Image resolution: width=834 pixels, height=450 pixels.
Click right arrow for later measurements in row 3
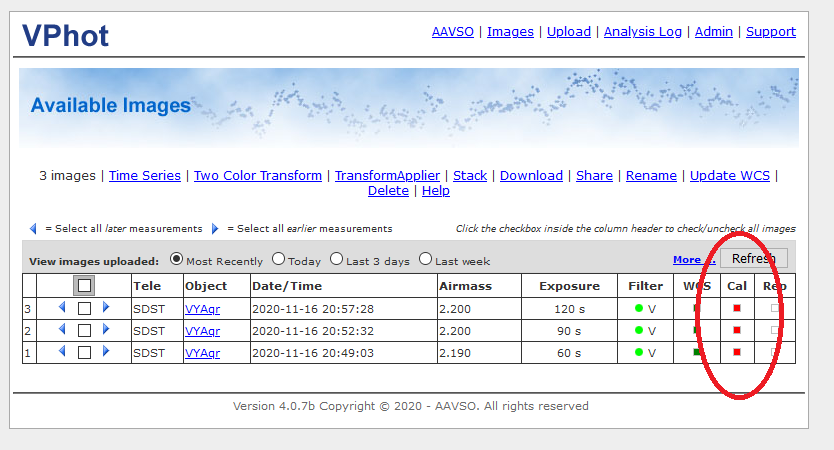[106, 308]
